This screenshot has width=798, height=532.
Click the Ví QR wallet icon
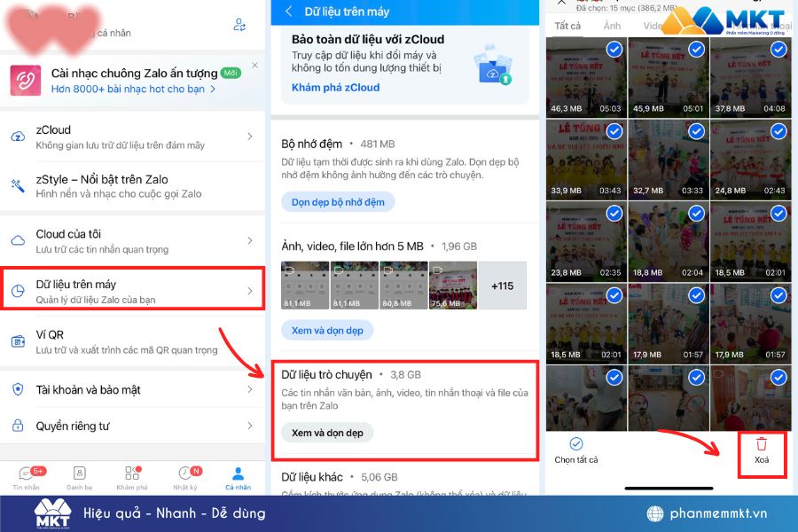18,341
